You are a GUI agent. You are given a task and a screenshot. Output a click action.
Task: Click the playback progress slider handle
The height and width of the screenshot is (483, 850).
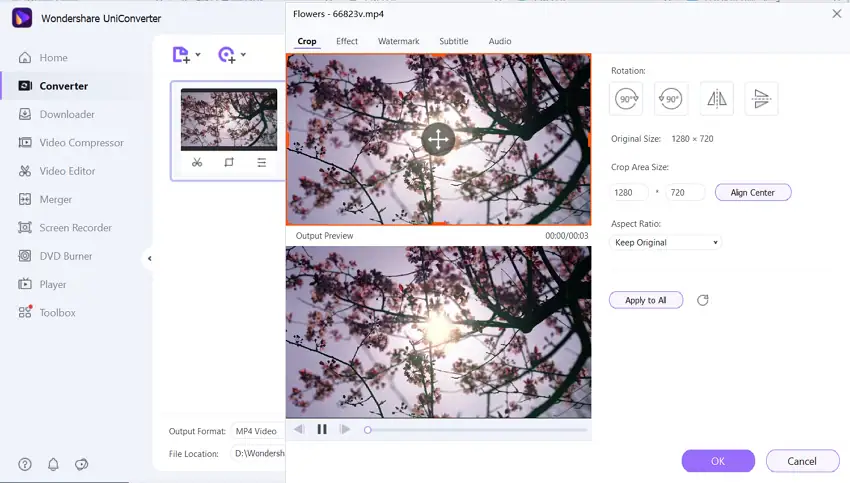point(368,430)
